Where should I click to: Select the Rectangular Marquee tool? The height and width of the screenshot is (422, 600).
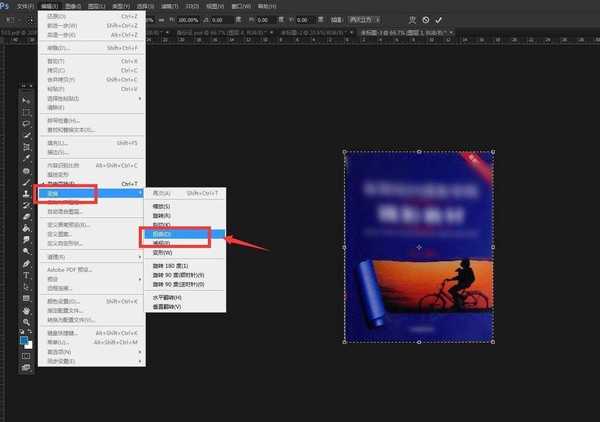[27, 110]
